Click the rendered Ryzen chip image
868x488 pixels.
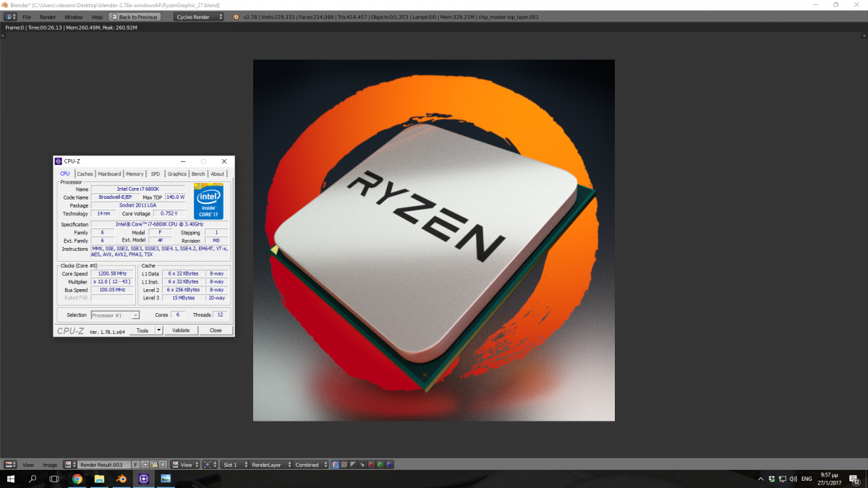click(x=434, y=240)
